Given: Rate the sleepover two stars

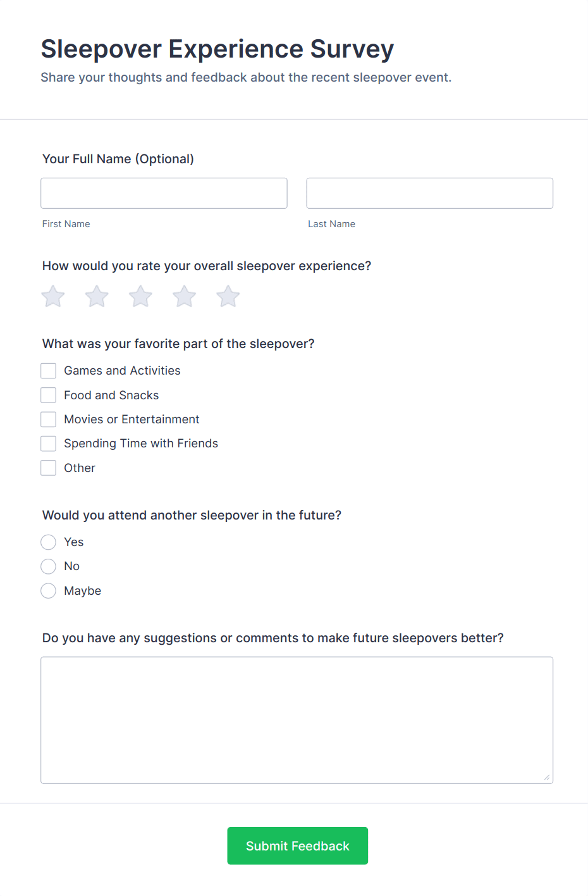Looking at the screenshot, I should coord(96,296).
